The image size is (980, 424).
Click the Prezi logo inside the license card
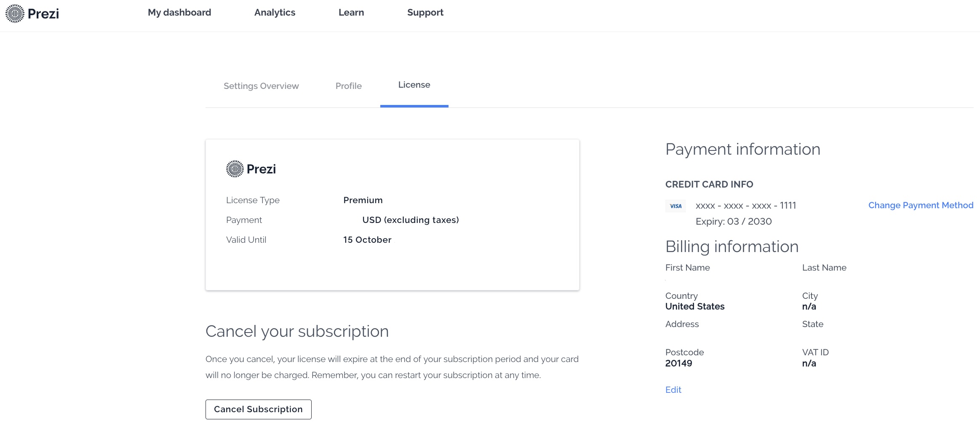(x=251, y=169)
